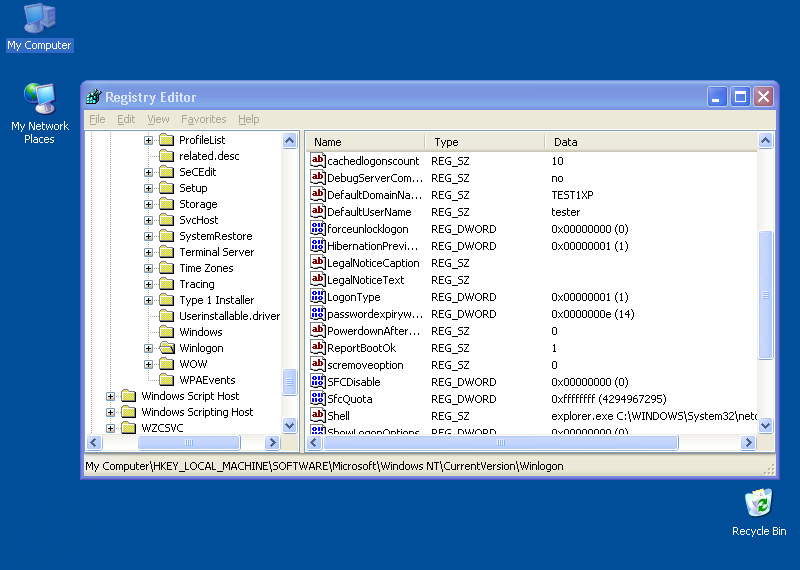Select the My Computer desktop icon
The width and height of the screenshot is (800, 570).
pos(39,27)
